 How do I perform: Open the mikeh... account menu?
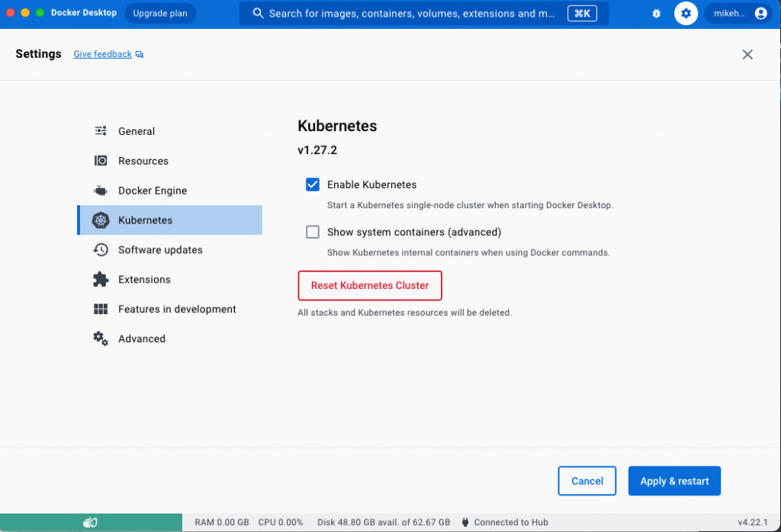coord(739,14)
